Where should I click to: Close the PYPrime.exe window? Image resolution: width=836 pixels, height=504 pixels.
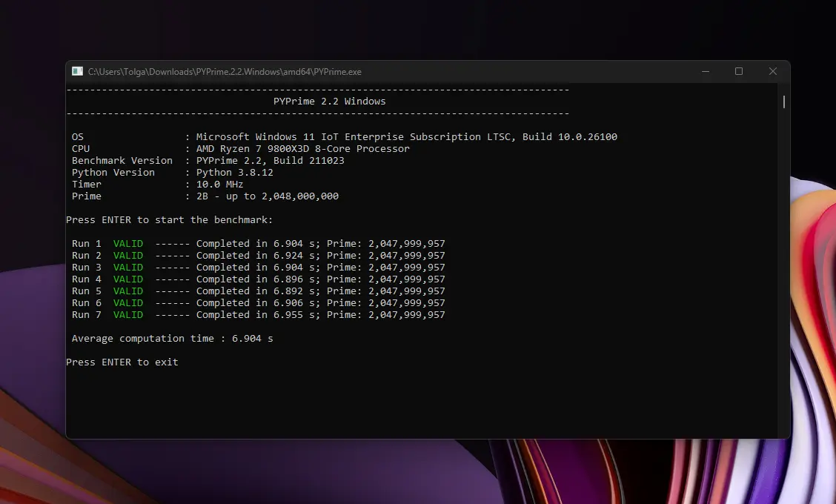coord(772,71)
